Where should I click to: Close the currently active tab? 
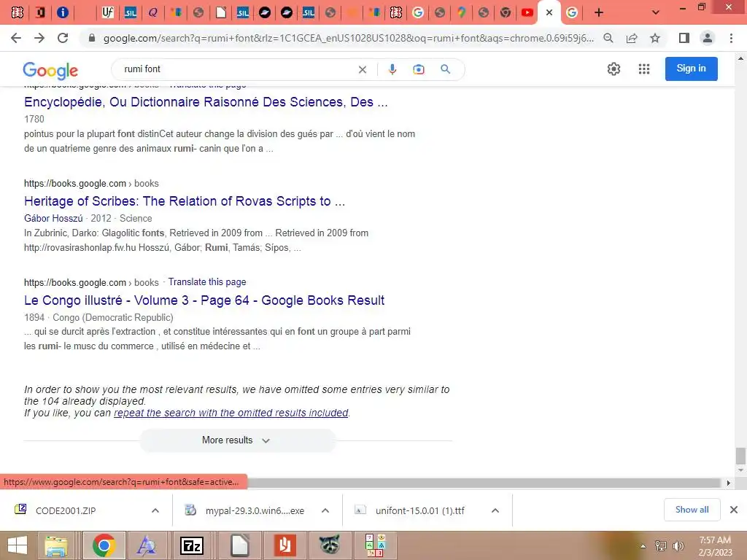[x=549, y=13]
